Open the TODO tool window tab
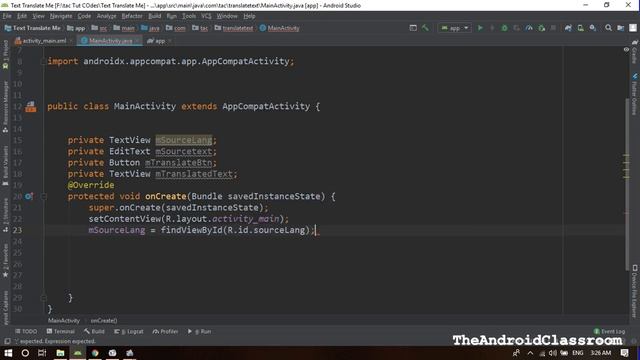 point(26,331)
